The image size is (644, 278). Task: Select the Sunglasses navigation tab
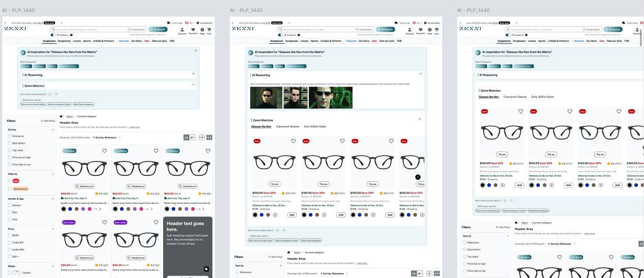coord(64,41)
